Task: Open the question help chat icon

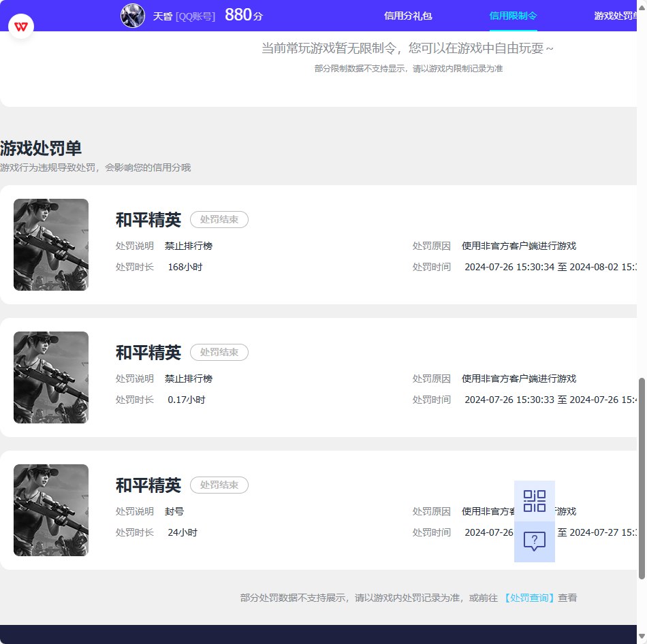Action: coord(535,541)
